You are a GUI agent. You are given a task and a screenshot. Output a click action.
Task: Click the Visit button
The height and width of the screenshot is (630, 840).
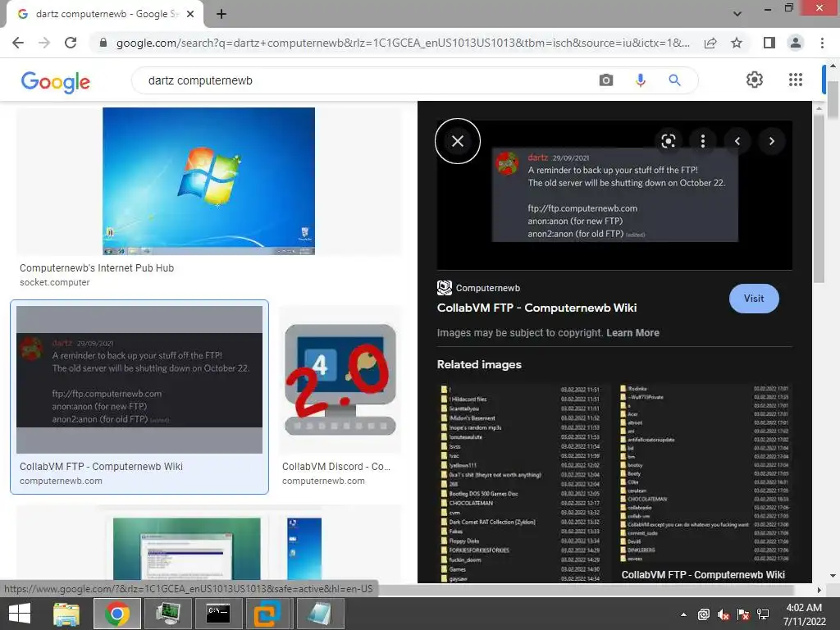click(754, 299)
